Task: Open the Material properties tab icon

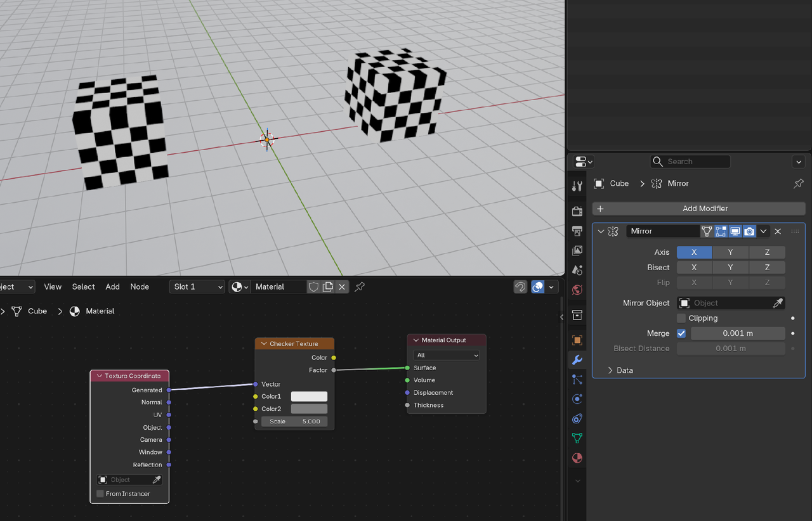Action: pyautogui.click(x=577, y=458)
